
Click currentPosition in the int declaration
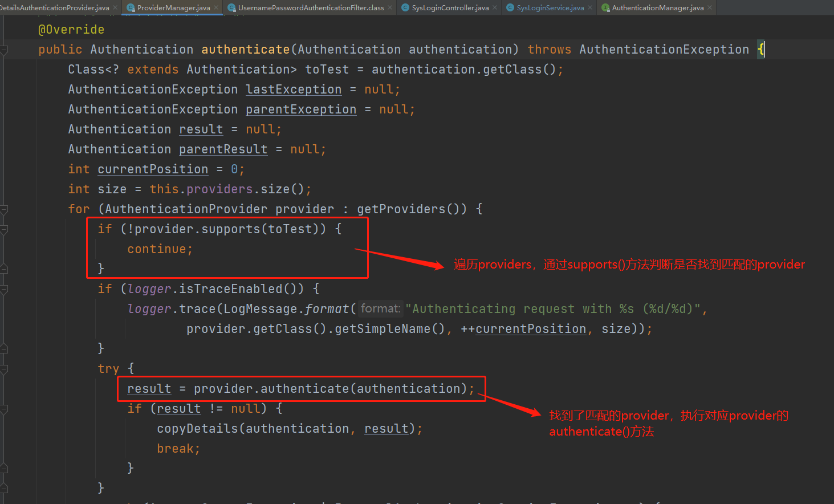pos(153,169)
